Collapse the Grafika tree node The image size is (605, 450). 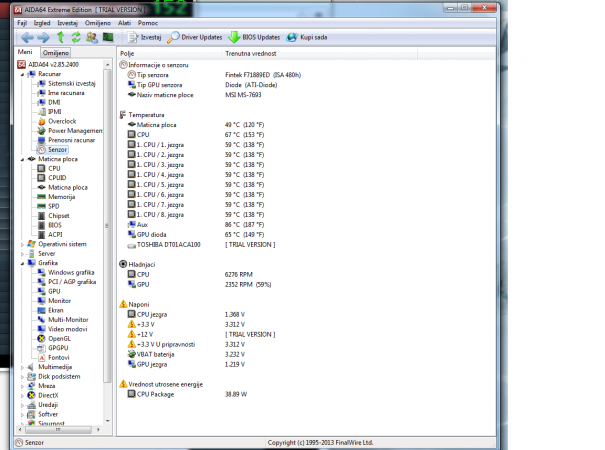point(22,263)
